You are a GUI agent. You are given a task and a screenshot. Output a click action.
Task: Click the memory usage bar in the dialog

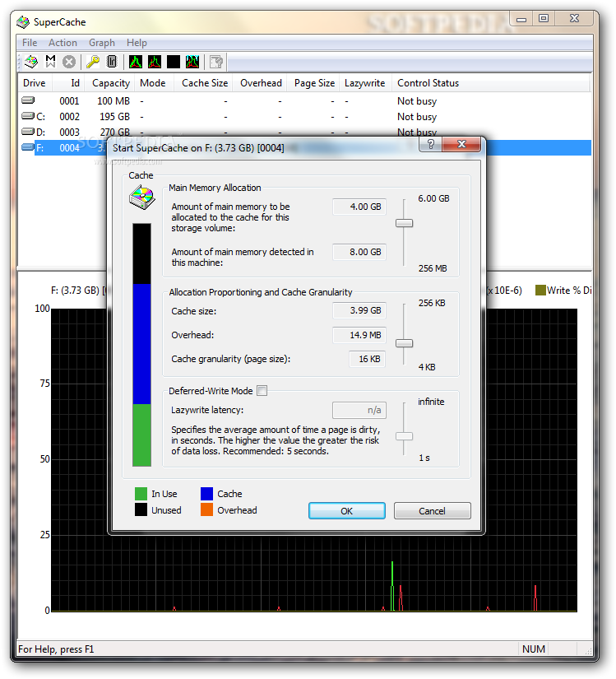[x=142, y=345]
